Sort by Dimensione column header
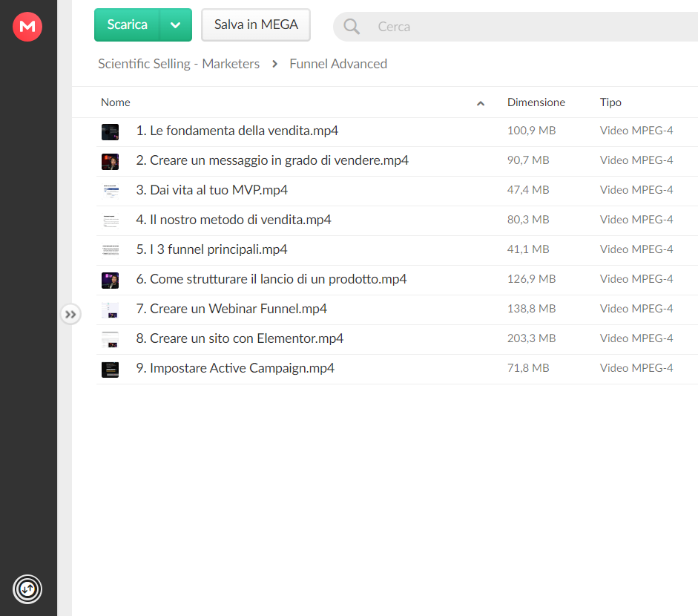Viewport: 698px width, 616px height. pos(536,102)
